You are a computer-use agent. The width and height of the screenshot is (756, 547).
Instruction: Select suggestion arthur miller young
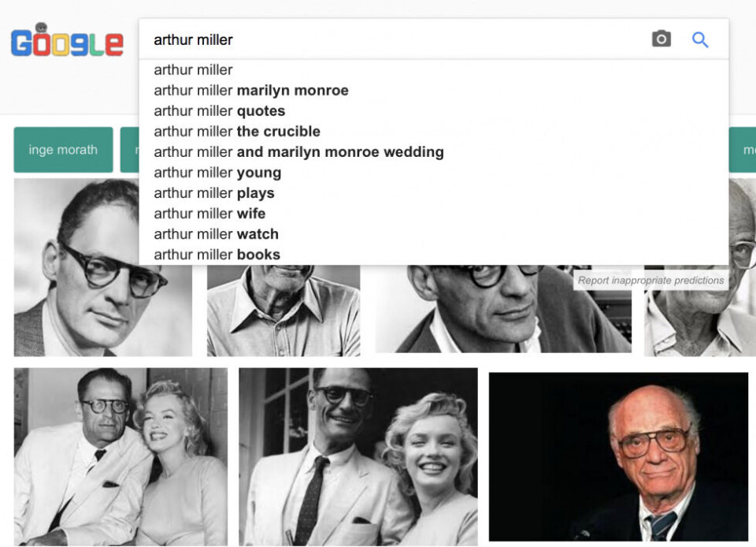pyautogui.click(x=434, y=173)
